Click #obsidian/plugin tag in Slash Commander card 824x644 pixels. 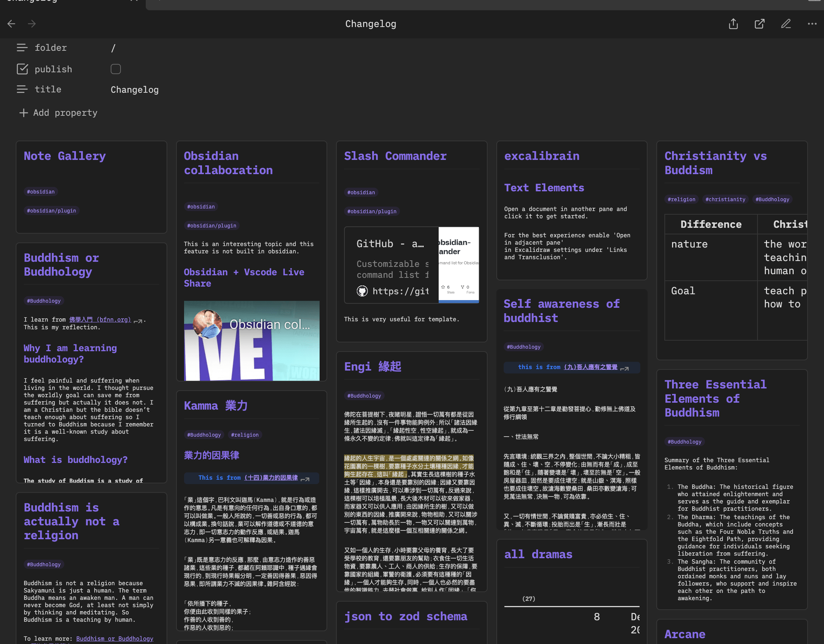click(371, 211)
